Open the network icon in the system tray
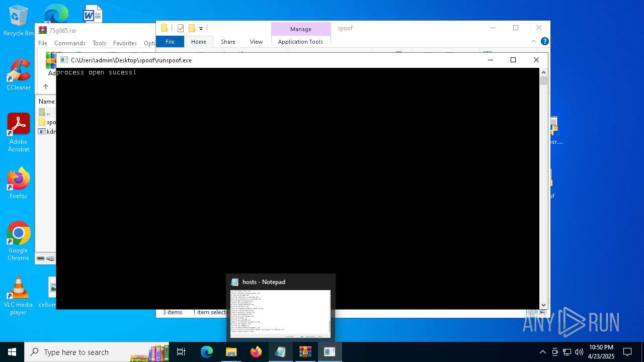The height and width of the screenshot is (362, 644). pyautogui.click(x=567, y=352)
